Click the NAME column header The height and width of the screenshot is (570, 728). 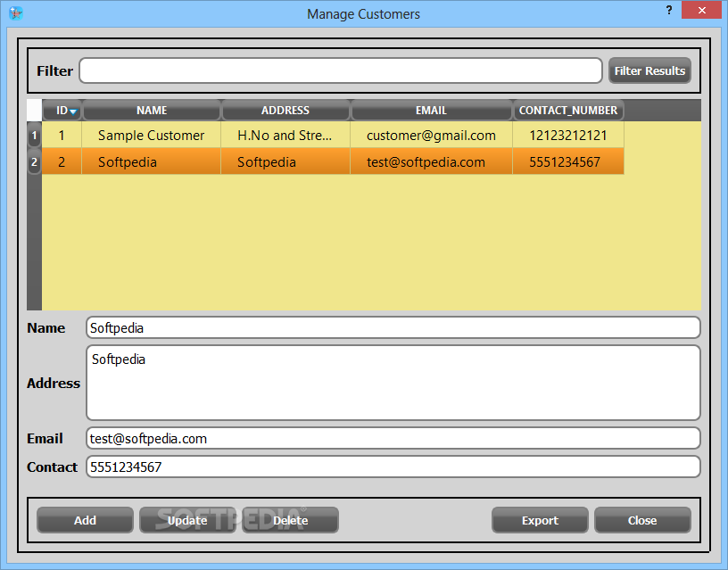(152, 110)
